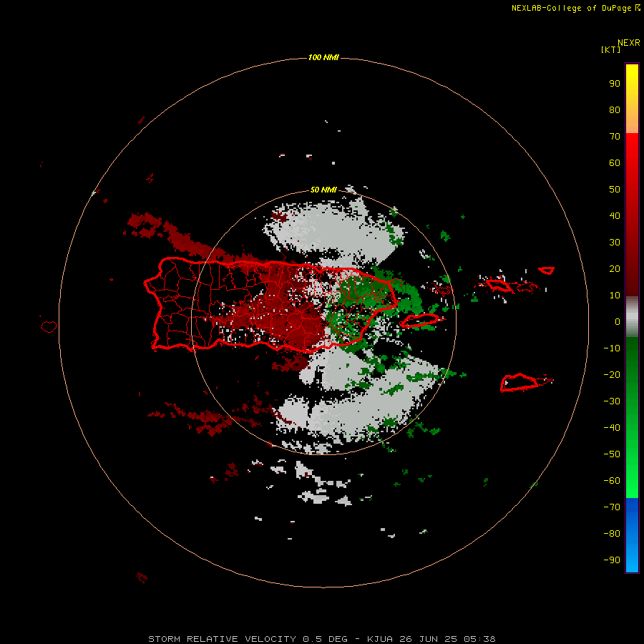Click the 26 JUN 25 date in caption
Image resolution: width=644 pixels, height=644 pixels.
[428, 639]
